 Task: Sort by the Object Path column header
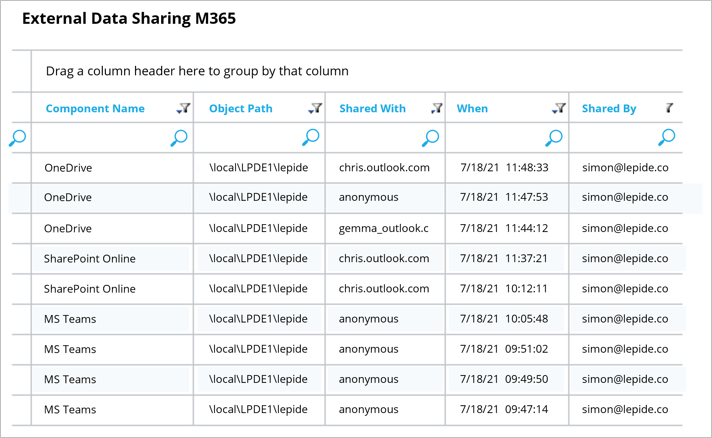(241, 108)
